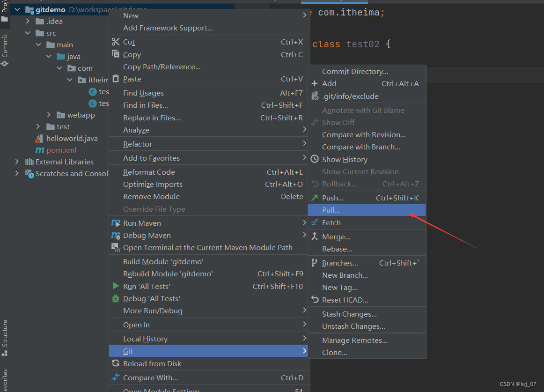Choose Optimize Imports
Viewport: 544px width, 392px height.
[209, 184]
